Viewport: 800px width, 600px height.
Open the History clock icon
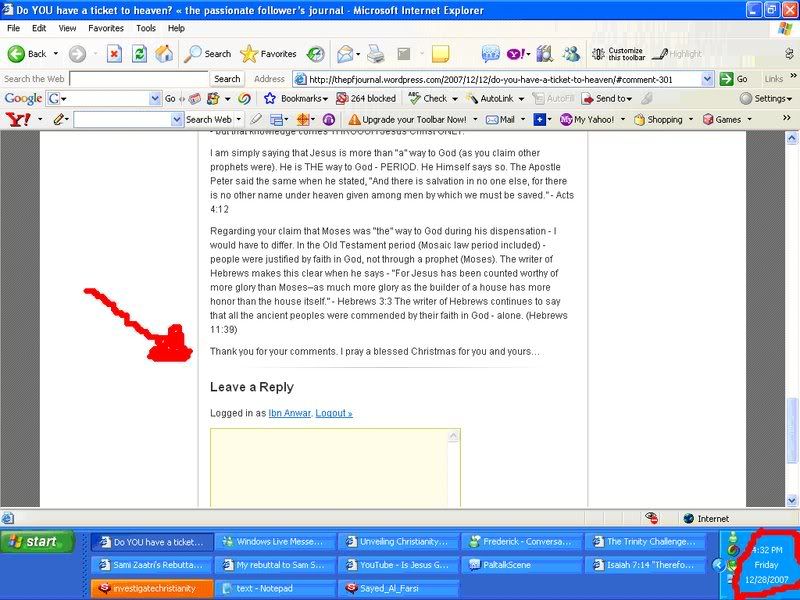point(316,54)
